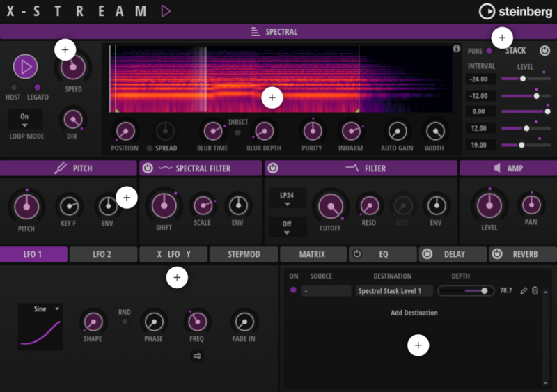Screen dimensions: 557x392
Task: Open Spectral Stack Level 1 destination field
Action: click(394, 291)
